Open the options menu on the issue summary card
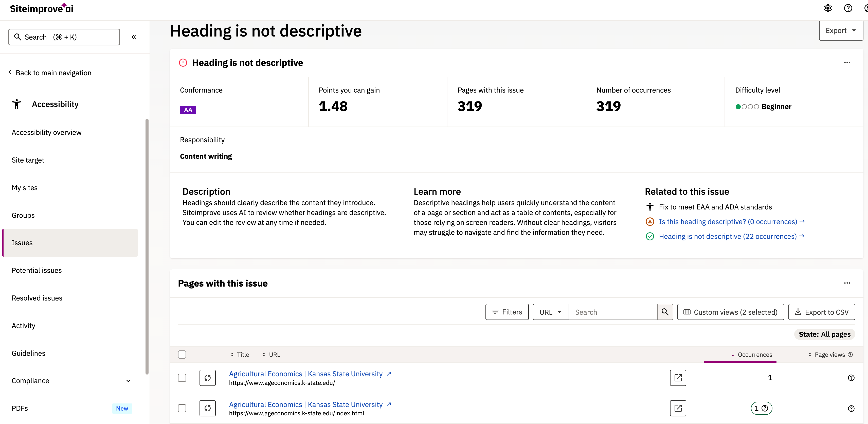868x424 pixels. coord(847,62)
